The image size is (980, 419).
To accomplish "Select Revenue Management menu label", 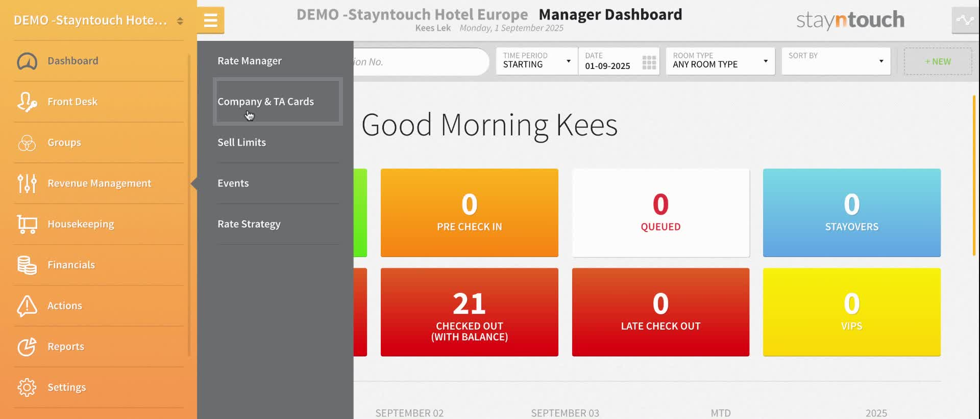I will pos(100,183).
